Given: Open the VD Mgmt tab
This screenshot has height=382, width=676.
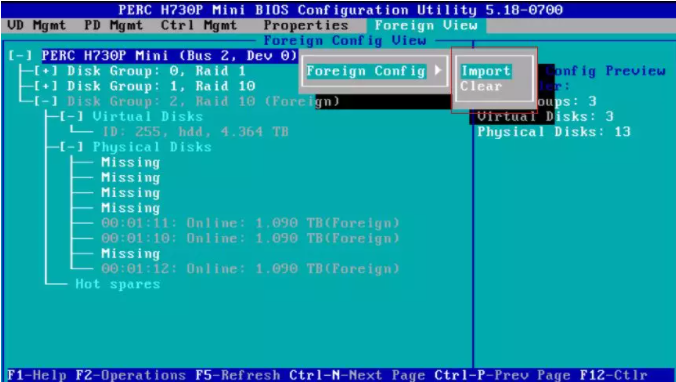Looking at the screenshot, I should [x=37, y=25].
